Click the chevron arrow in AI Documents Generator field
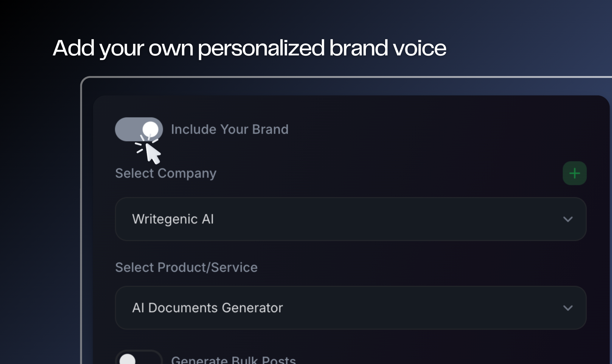The height and width of the screenshot is (364, 612). point(568,308)
